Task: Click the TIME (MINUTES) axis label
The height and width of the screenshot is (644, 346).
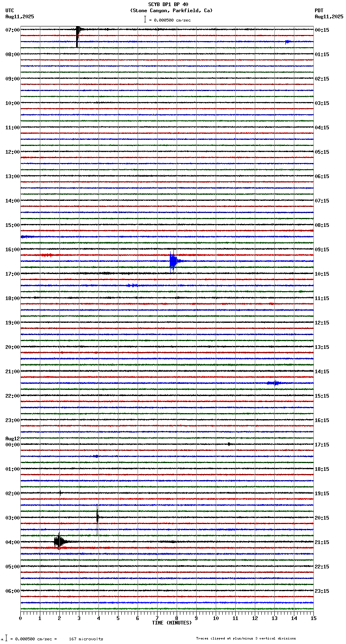Action: [x=172, y=623]
